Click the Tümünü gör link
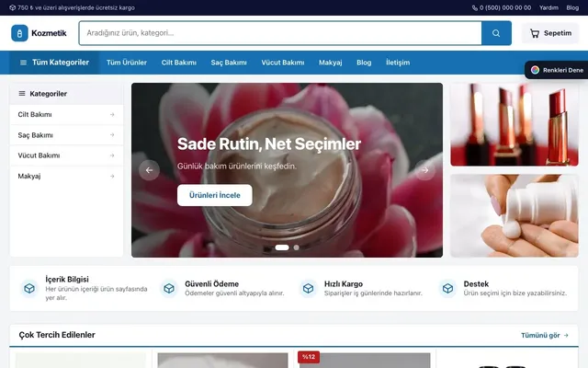588x368 pixels. coord(545,335)
